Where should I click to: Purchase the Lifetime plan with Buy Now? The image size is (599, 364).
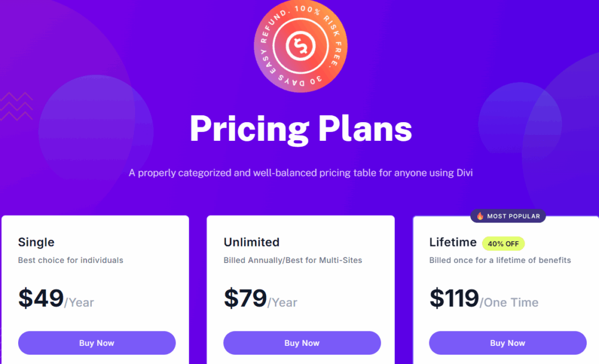pyautogui.click(x=508, y=343)
